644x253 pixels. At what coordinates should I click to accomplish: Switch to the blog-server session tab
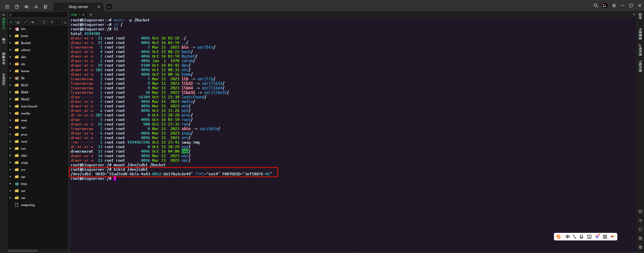tap(78, 7)
